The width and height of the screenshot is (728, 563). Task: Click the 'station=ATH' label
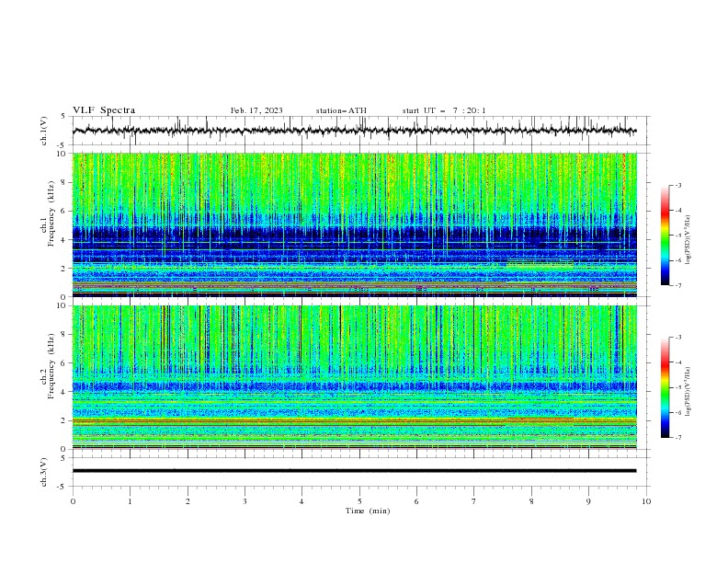pos(341,110)
